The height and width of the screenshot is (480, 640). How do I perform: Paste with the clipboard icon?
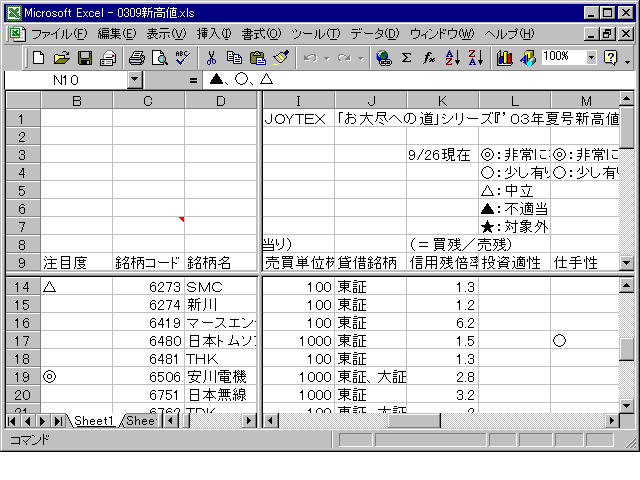(x=258, y=58)
